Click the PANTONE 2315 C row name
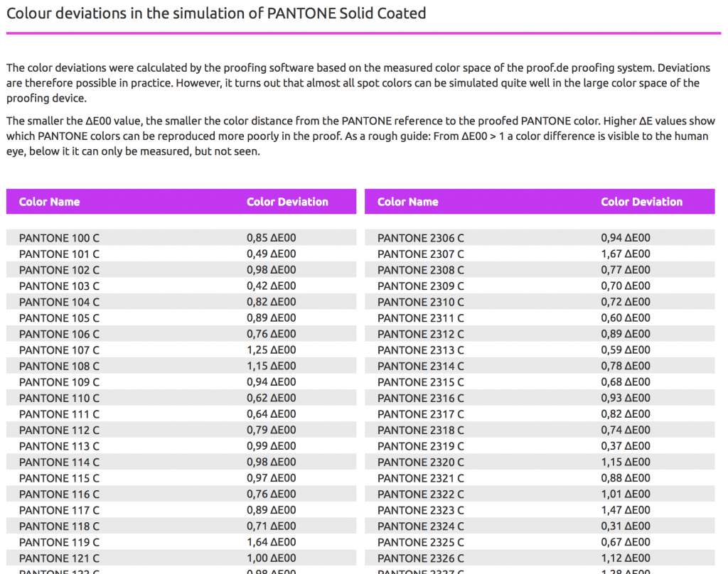Screen dimensions: 728x574 tap(421, 382)
